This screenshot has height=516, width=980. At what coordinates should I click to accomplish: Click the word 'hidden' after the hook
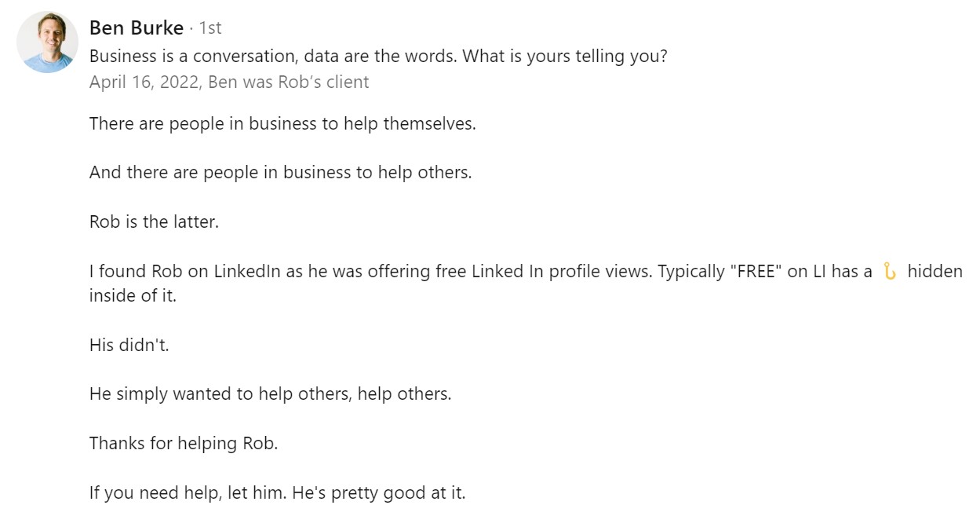click(934, 271)
